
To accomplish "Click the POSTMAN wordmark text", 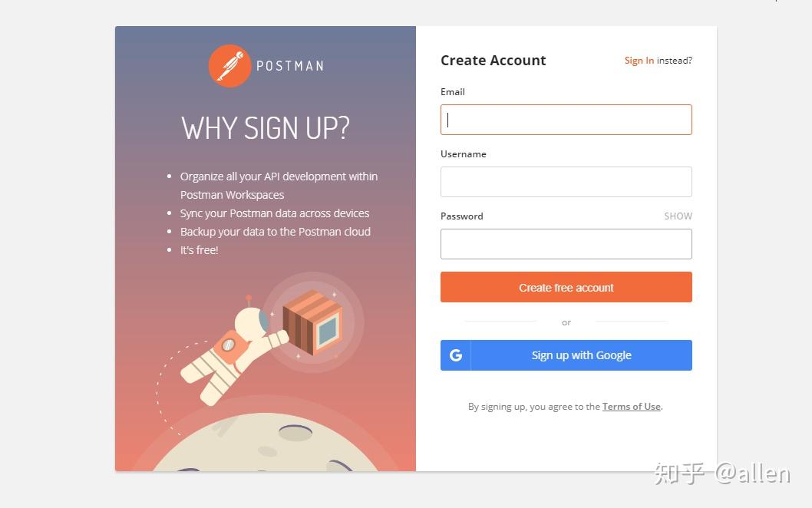I will (x=291, y=66).
